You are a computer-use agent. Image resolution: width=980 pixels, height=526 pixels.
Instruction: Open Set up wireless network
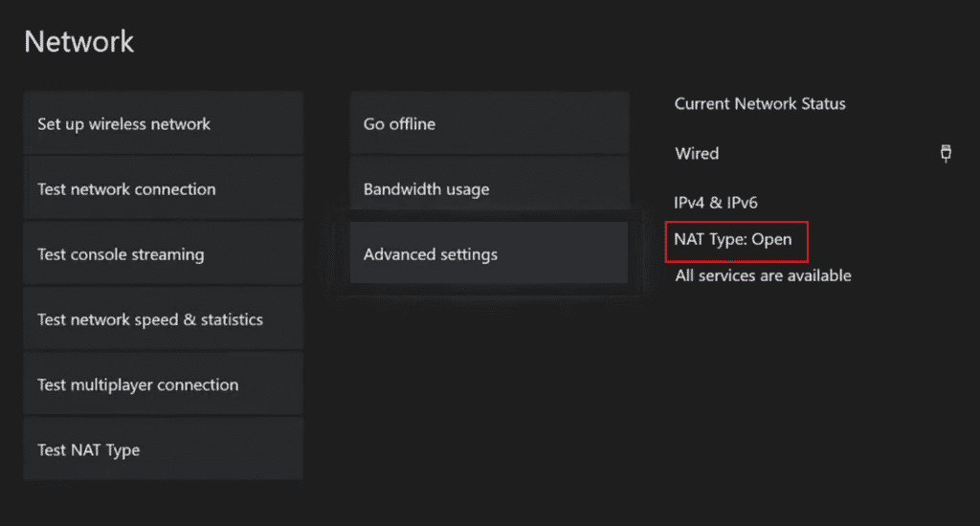(163, 124)
